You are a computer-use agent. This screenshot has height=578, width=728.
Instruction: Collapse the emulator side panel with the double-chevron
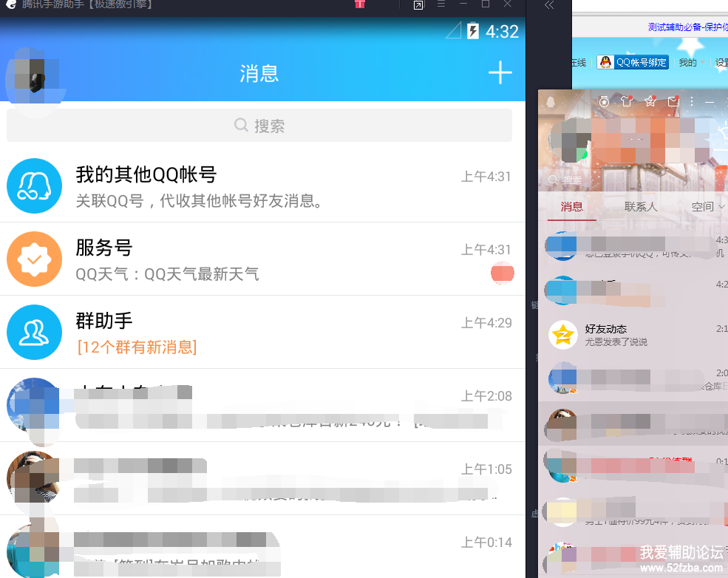549,5
